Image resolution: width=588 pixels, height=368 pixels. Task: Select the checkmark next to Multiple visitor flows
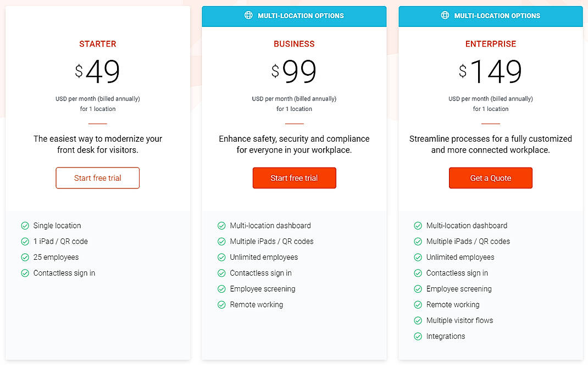[x=418, y=320]
